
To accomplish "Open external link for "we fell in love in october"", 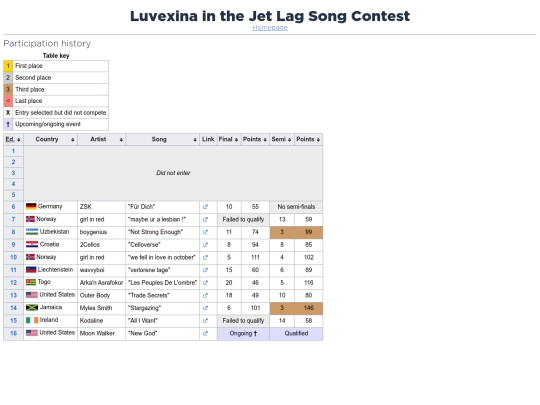I will pyautogui.click(x=205, y=258).
